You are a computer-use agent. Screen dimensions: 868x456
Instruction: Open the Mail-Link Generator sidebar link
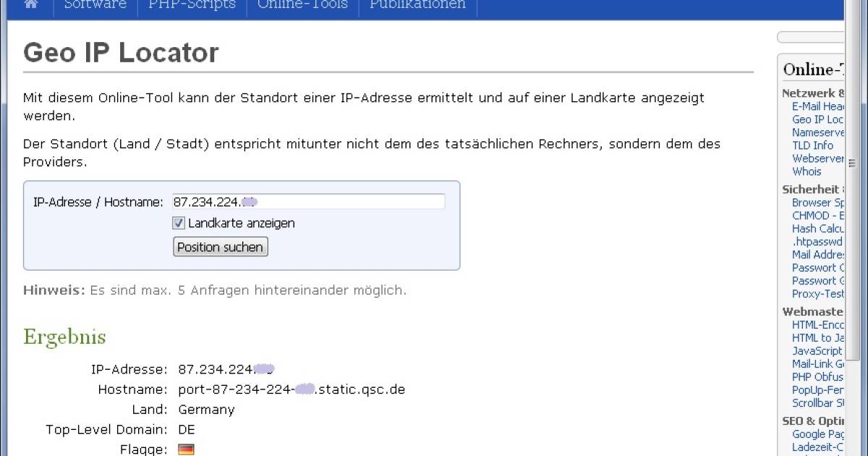click(818, 364)
